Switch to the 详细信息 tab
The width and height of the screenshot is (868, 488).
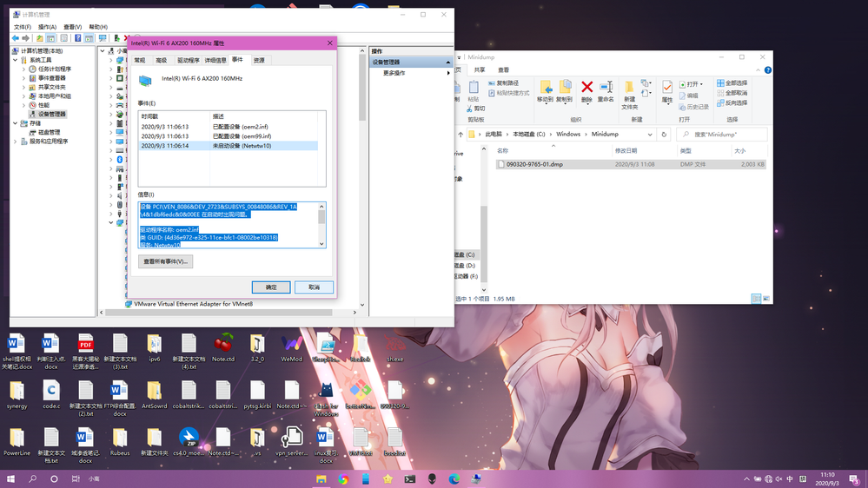215,60
